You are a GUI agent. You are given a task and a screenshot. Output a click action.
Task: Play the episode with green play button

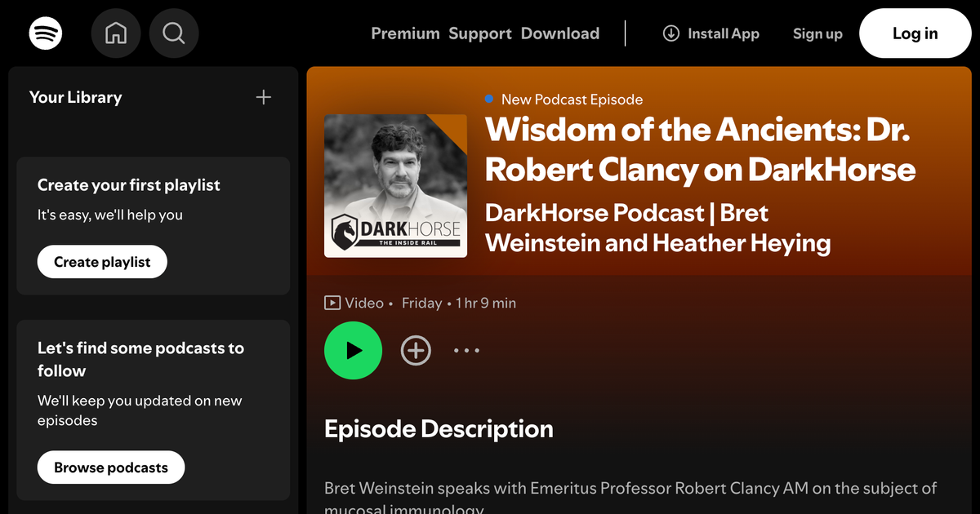coord(353,351)
